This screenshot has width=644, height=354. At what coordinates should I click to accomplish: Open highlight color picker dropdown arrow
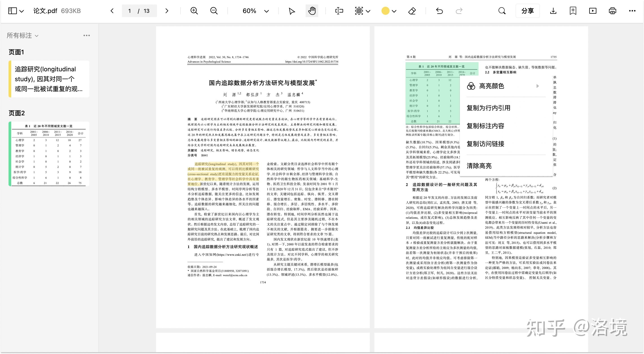click(394, 11)
